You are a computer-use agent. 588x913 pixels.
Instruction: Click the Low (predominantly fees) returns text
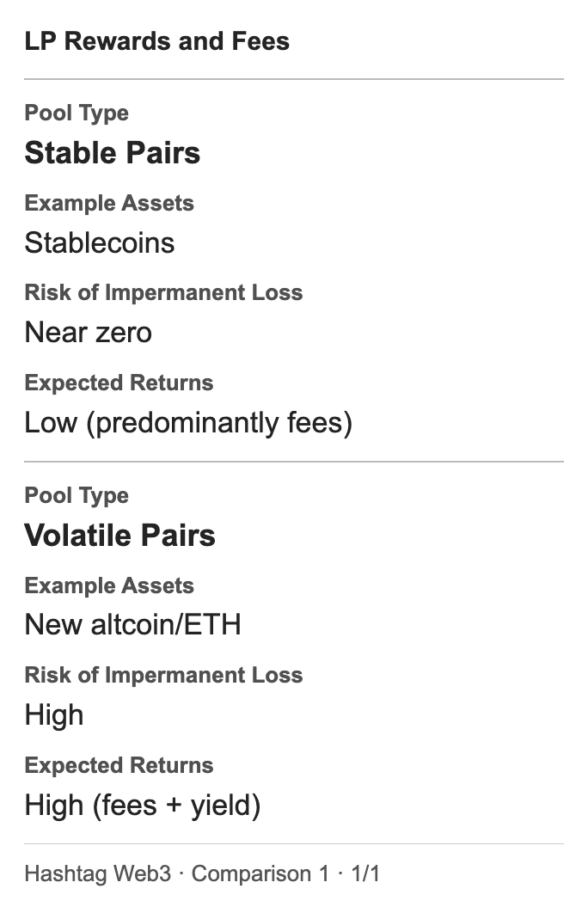(x=188, y=423)
